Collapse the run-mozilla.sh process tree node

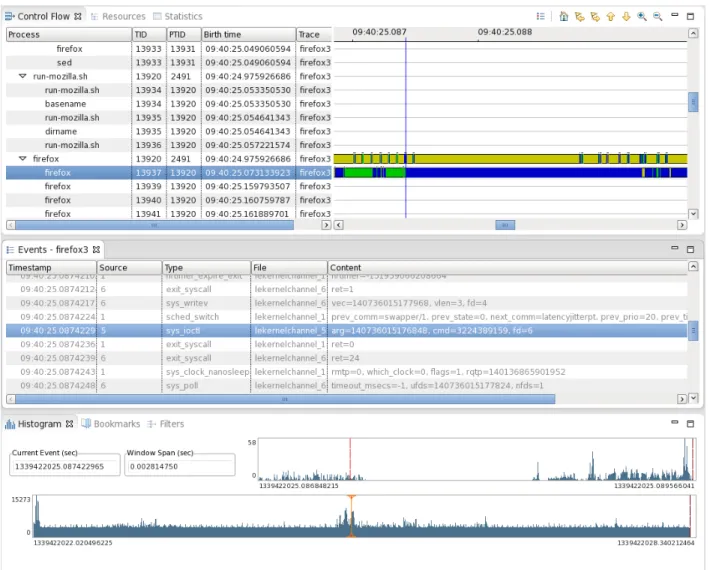[x=22, y=76]
